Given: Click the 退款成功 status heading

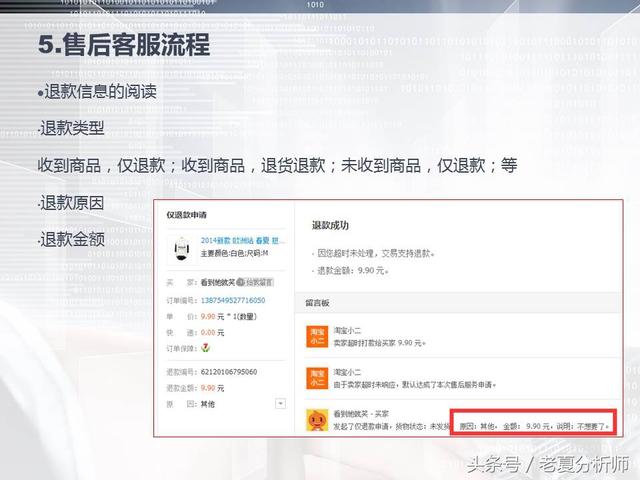Looking at the screenshot, I should pyautogui.click(x=330, y=226).
